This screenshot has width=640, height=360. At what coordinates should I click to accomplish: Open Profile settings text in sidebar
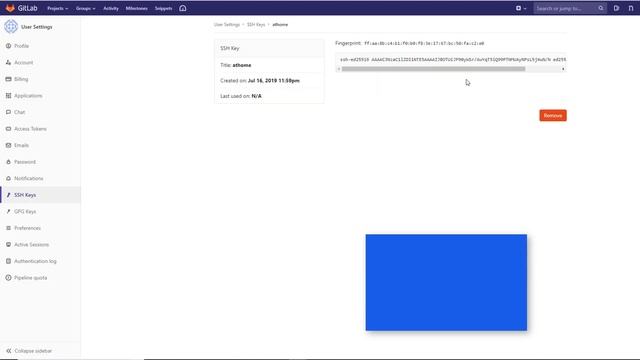pos(21,46)
